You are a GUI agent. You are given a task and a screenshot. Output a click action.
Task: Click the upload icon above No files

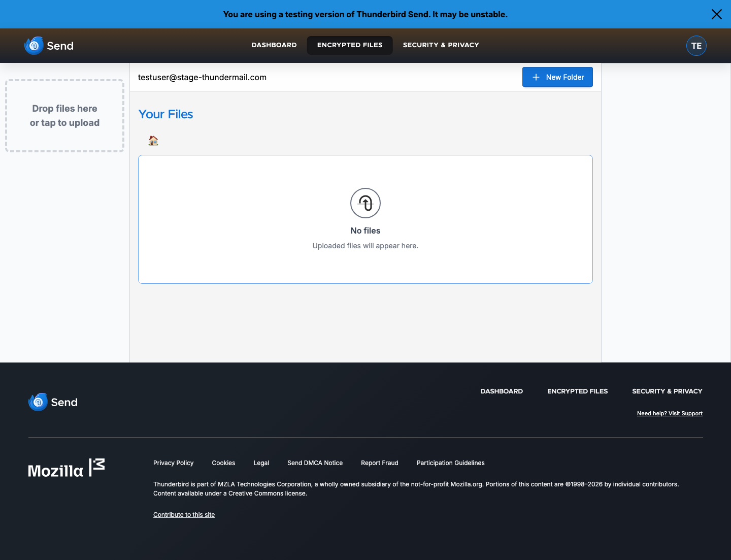click(x=365, y=203)
